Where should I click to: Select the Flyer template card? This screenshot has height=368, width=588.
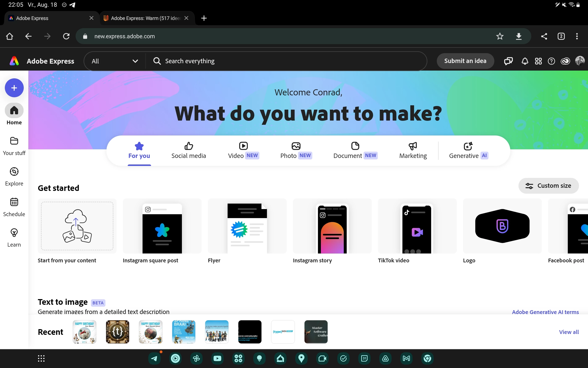247,231
